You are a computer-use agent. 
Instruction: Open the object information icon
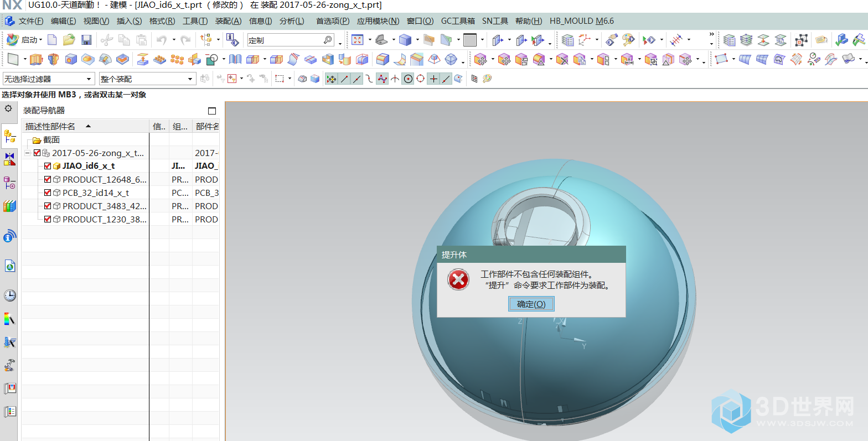click(x=233, y=40)
